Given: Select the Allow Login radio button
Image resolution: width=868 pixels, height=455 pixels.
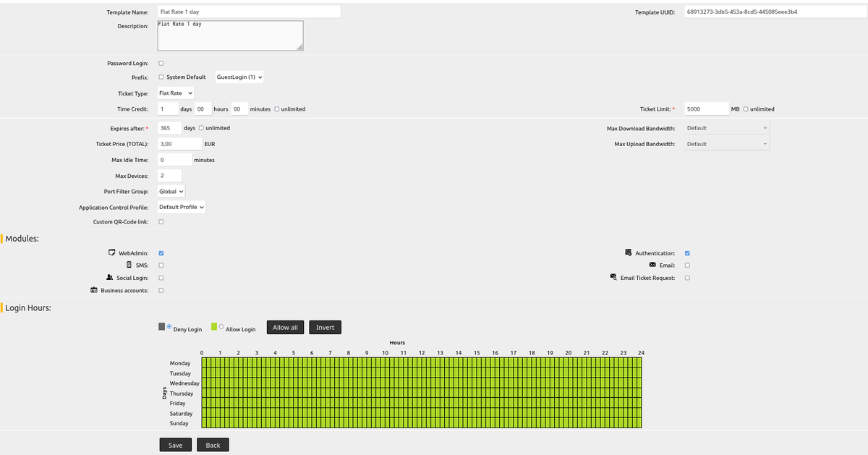Looking at the screenshot, I should (x=221, y=326).
